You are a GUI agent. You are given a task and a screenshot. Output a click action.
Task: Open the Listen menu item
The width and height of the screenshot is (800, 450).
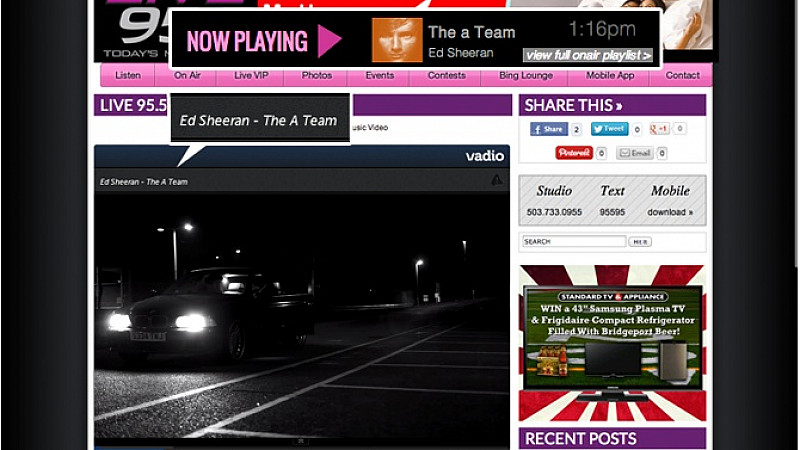click(128, 75)
